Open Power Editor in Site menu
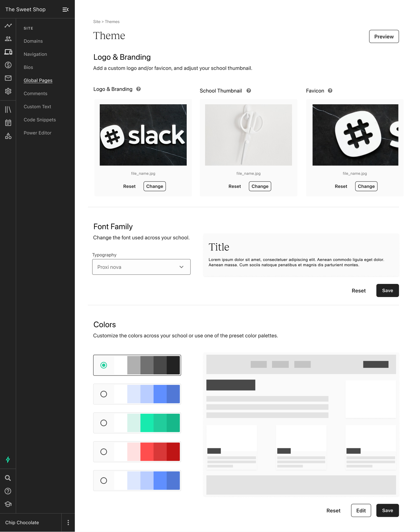The width and height of the screenshot is (420, 532). [x=38, y=133]
